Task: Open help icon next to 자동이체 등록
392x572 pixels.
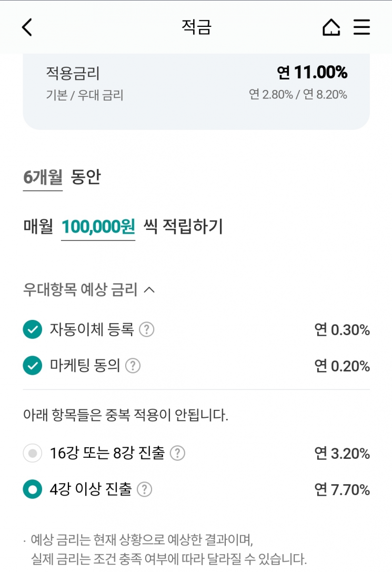Action: (x=147, y=329)
